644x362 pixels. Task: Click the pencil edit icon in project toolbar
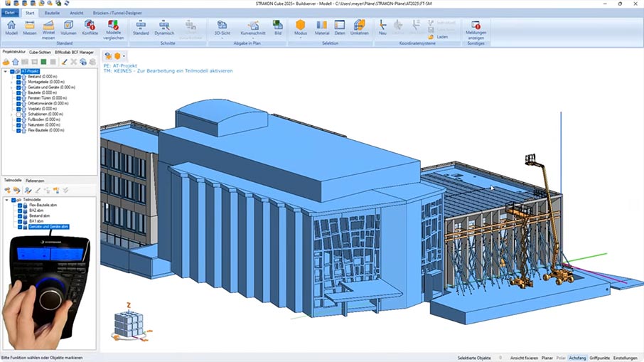64,62
